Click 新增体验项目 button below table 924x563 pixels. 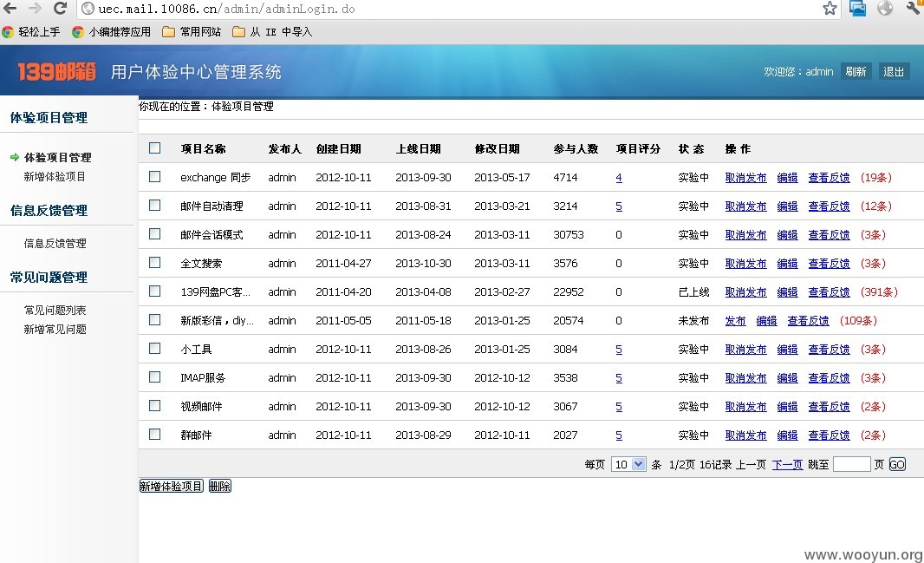pyautogui.click(x=172, y=487)
